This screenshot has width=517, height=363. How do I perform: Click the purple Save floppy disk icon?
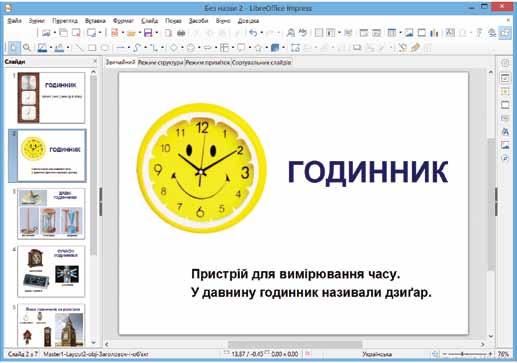coord(148,33)
